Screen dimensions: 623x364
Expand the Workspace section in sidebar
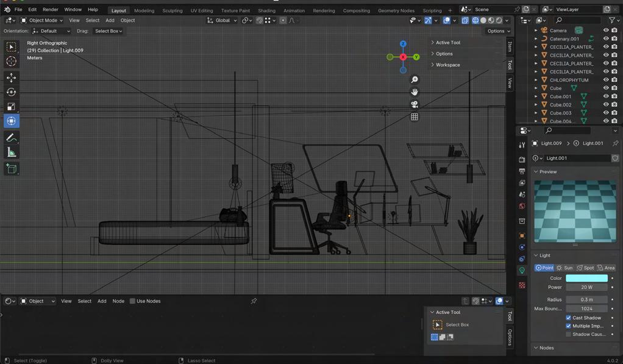click(x=448, y=65)
